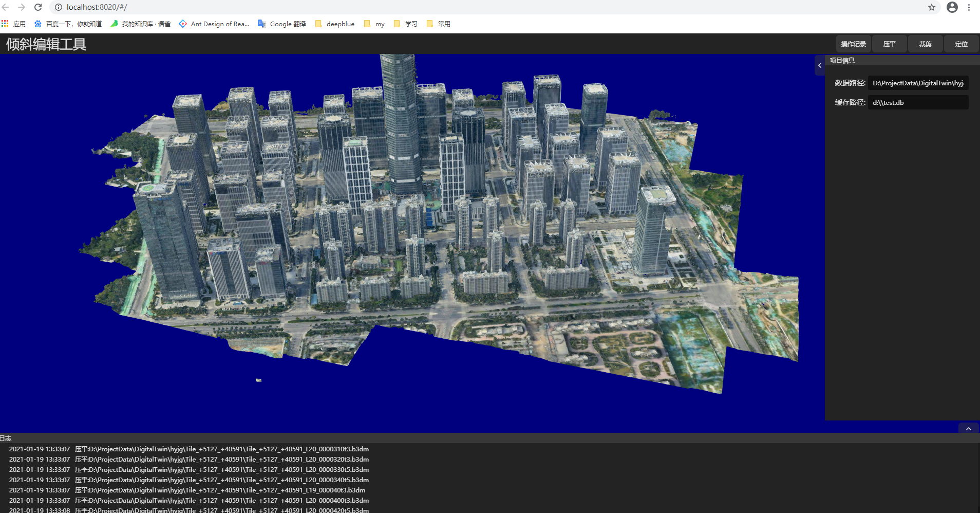Open the Google 翻译 bookmark
The height and width of the screenshot is (513, 980).
pos(282,24)
